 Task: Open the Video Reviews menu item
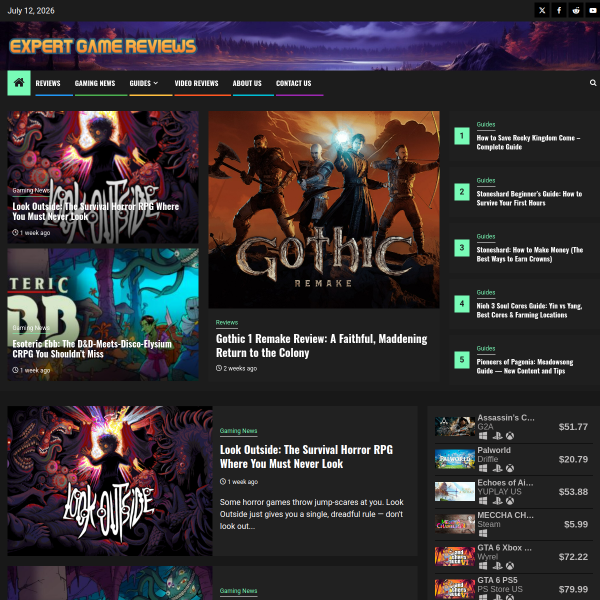pos(196,83)
